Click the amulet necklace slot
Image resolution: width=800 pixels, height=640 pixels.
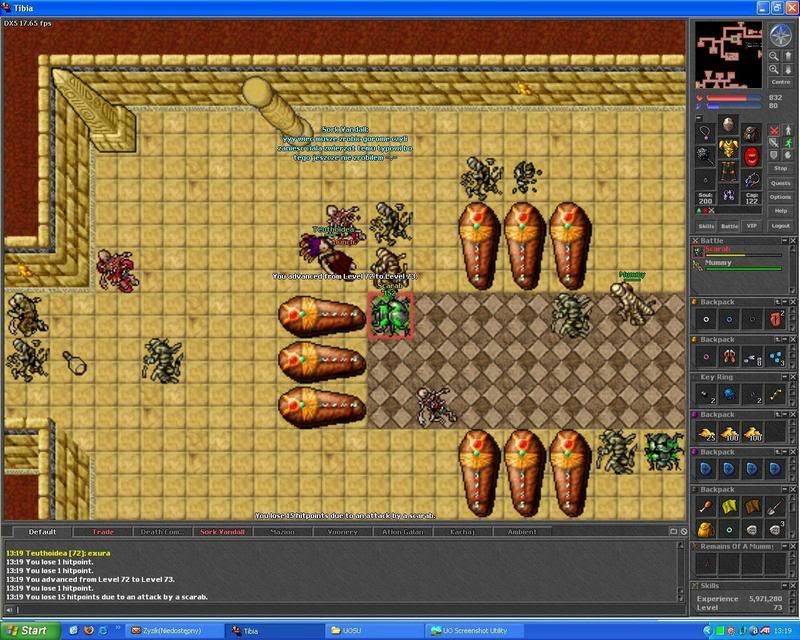pos(706,133)
